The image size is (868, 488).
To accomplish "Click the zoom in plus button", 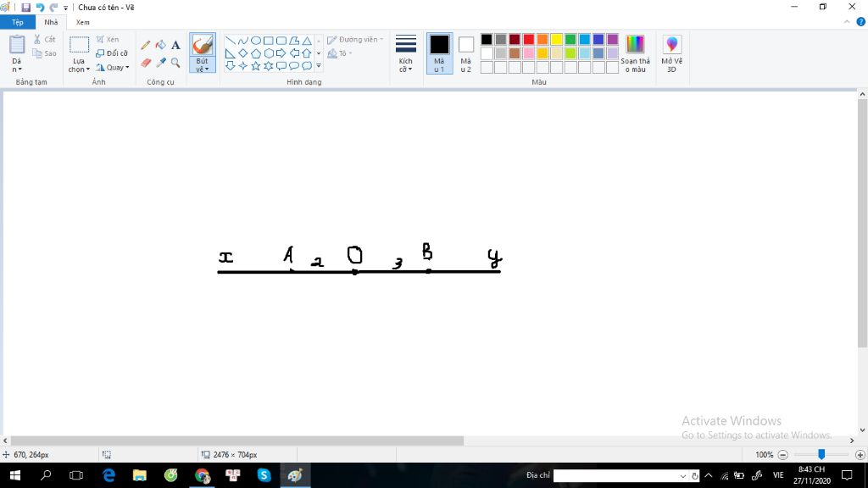I will pos(860,455).
